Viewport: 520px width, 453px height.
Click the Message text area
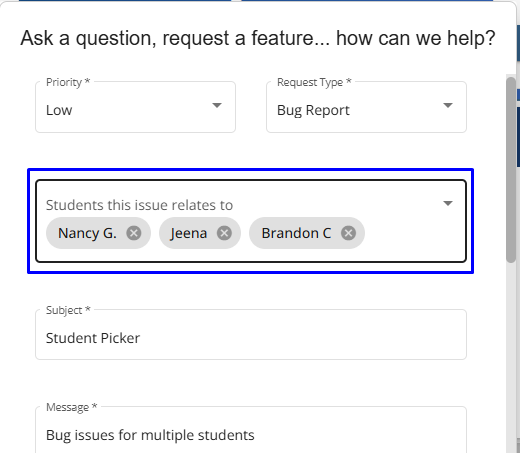[251, 430]
